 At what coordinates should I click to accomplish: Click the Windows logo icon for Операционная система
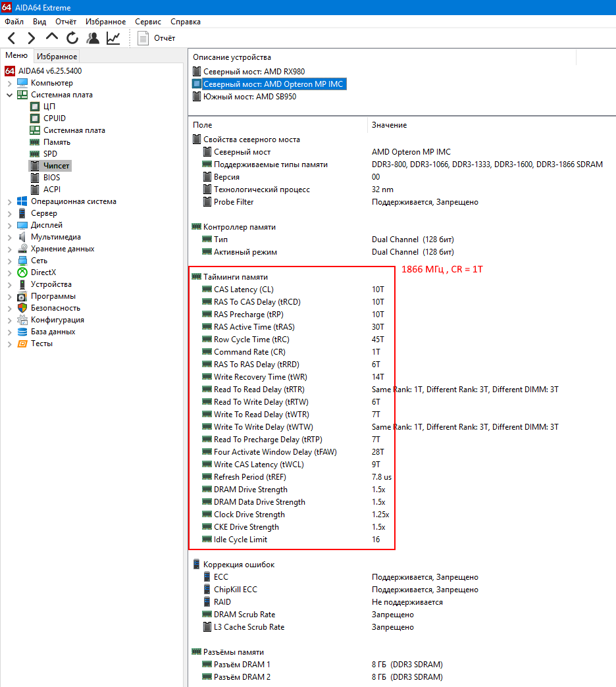(x=22, y=201)
